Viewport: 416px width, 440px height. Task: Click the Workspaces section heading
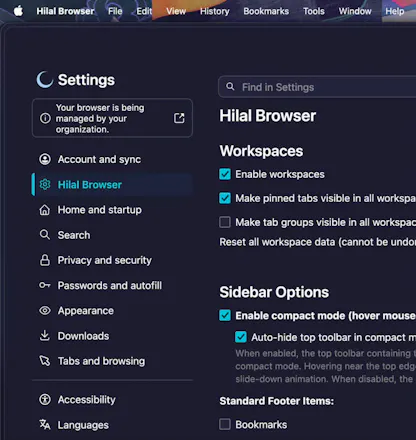[261, 151]
